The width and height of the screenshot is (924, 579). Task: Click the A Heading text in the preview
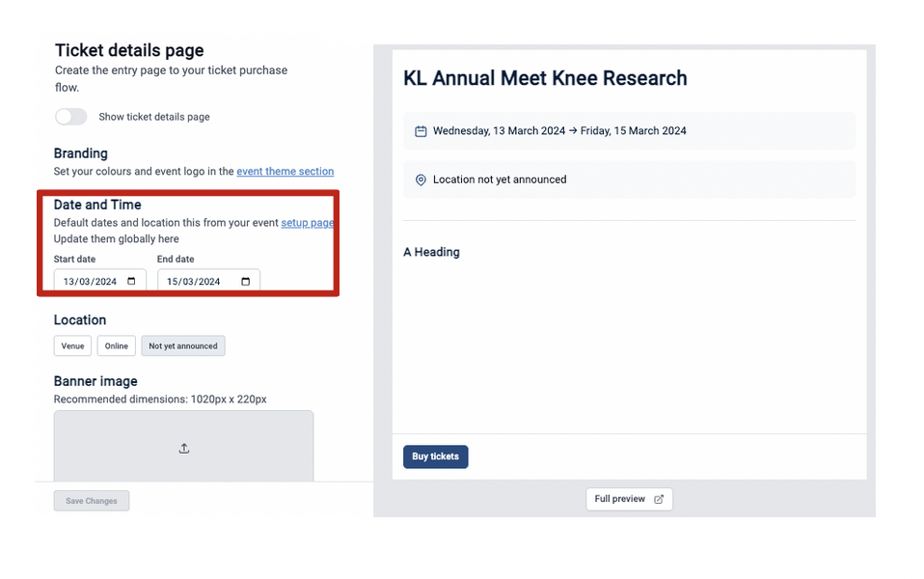coord(430,252)
